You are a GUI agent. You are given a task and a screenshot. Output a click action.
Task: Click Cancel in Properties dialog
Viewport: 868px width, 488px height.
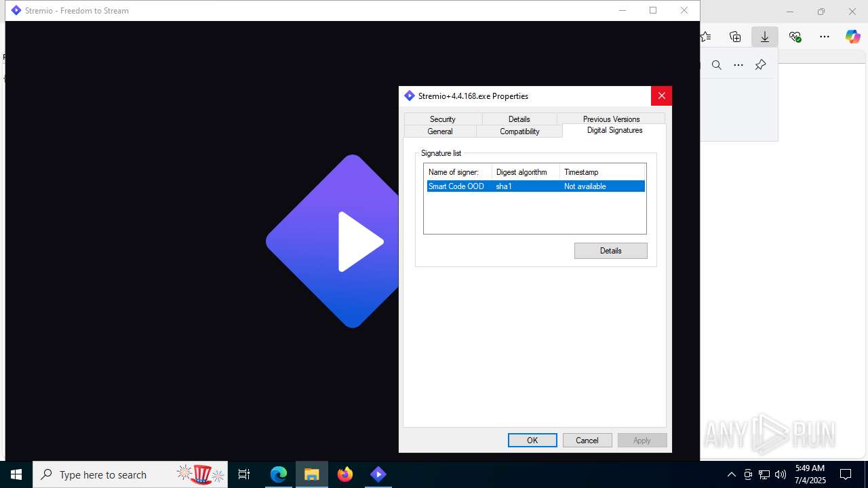click(x=587, y=441)
